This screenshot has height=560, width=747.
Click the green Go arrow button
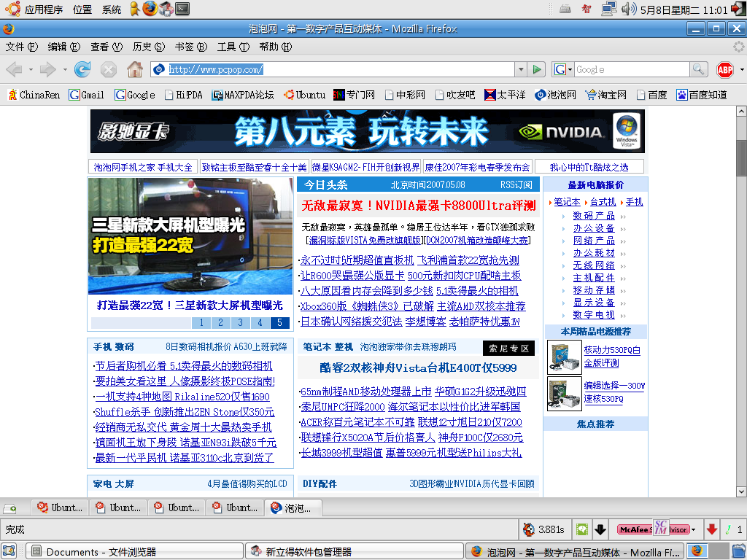tap(537, 69)
